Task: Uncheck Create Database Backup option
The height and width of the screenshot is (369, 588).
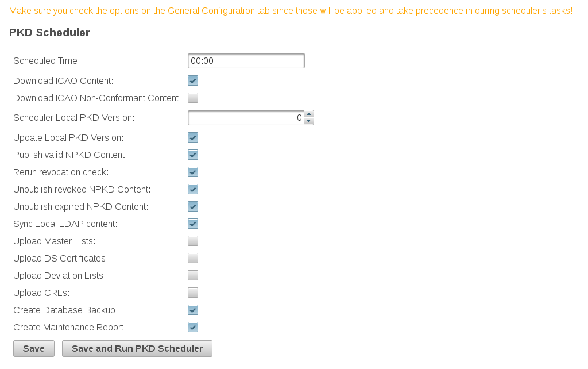Action: pyautogui.click(x=193, y=310)
